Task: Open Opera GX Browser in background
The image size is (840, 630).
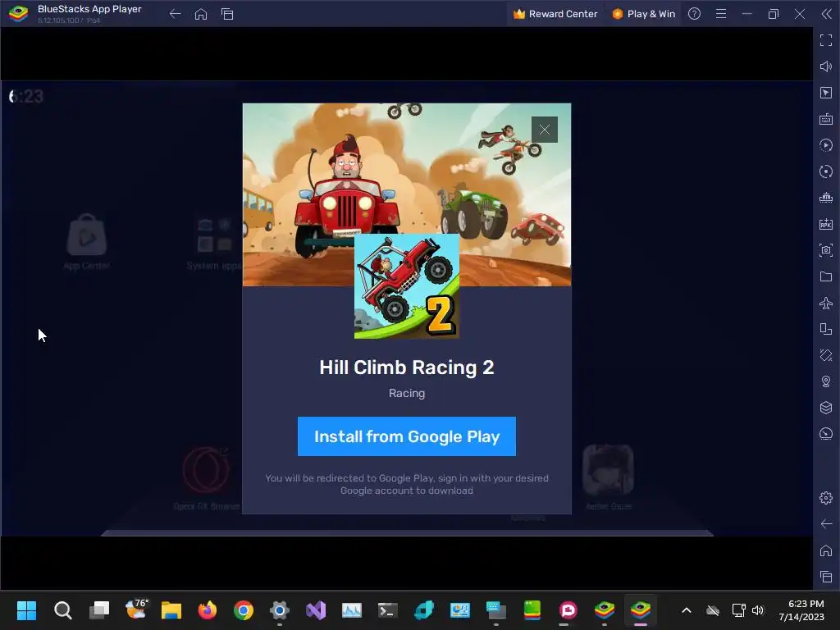Action: [207, 477]
